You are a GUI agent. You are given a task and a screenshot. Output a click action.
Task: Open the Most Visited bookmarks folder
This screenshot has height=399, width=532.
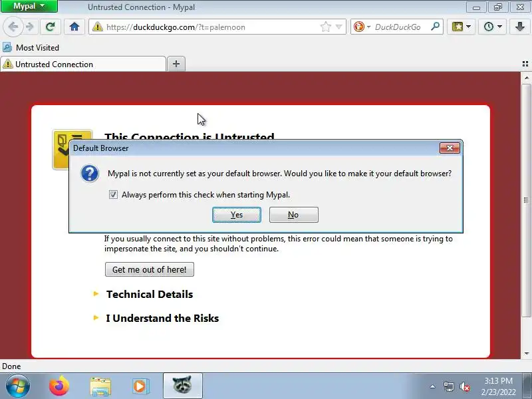pos(31,48)
